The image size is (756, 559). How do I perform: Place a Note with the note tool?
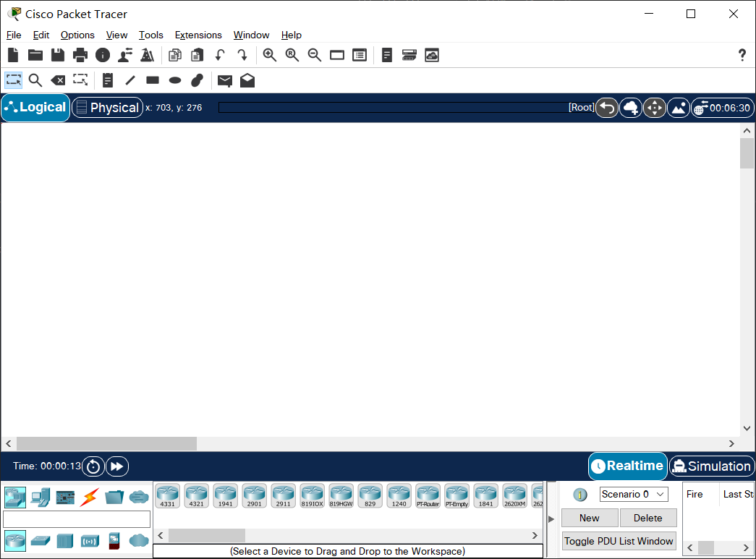(108, 80)
